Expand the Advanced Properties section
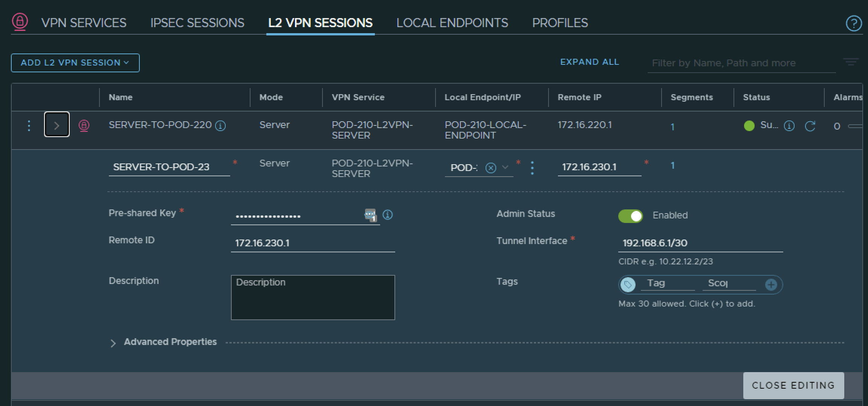Viewport: 868px width, 406px height. click(x=113, y=343)
